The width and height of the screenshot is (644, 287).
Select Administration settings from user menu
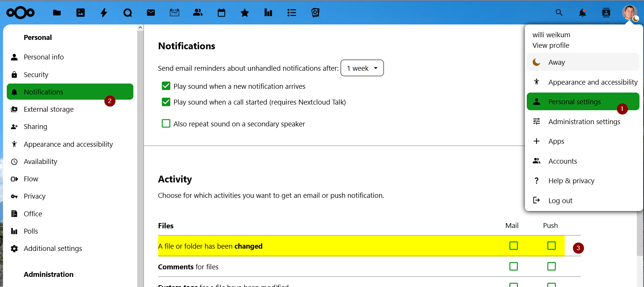[x=584, y=121]
